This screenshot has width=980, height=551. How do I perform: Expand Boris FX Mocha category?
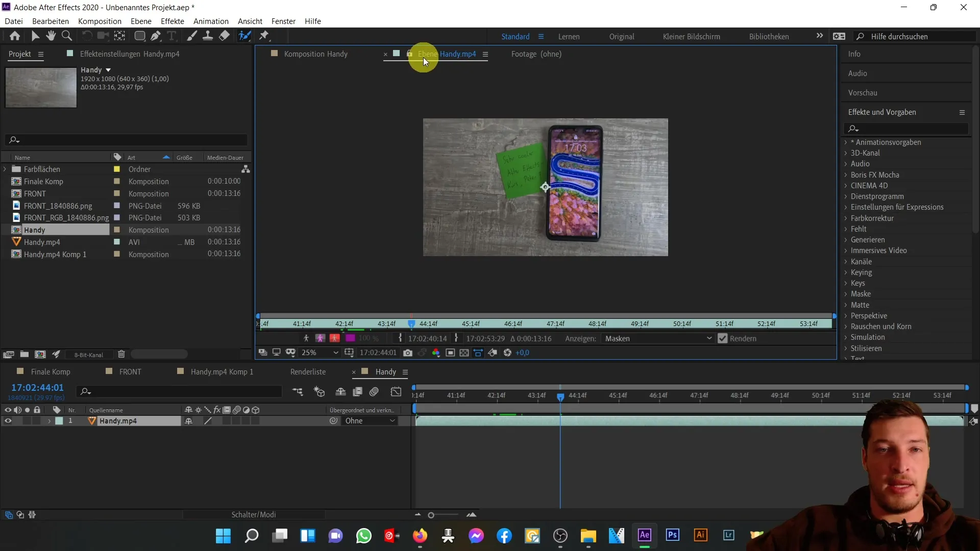(846, 175)
